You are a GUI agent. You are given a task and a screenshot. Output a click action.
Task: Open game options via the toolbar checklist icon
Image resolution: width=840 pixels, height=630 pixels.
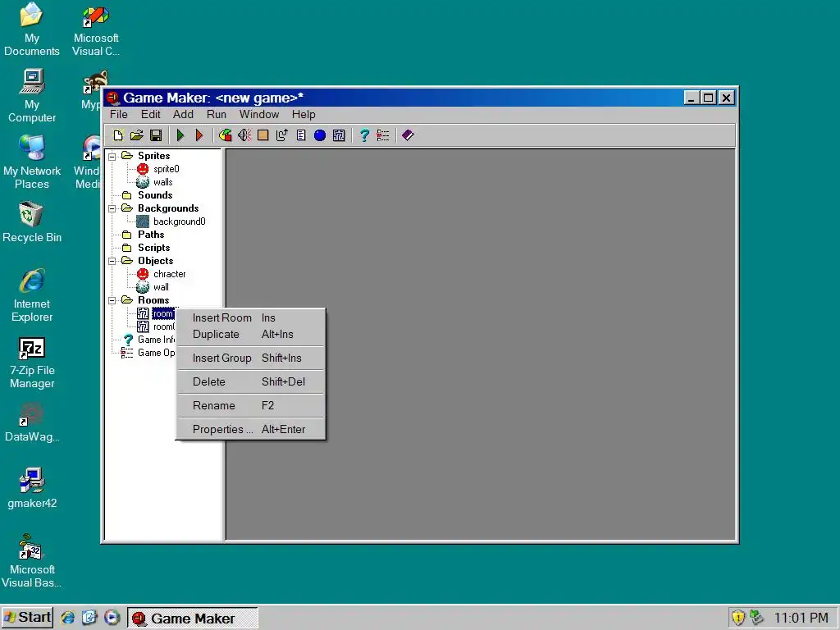383,135
